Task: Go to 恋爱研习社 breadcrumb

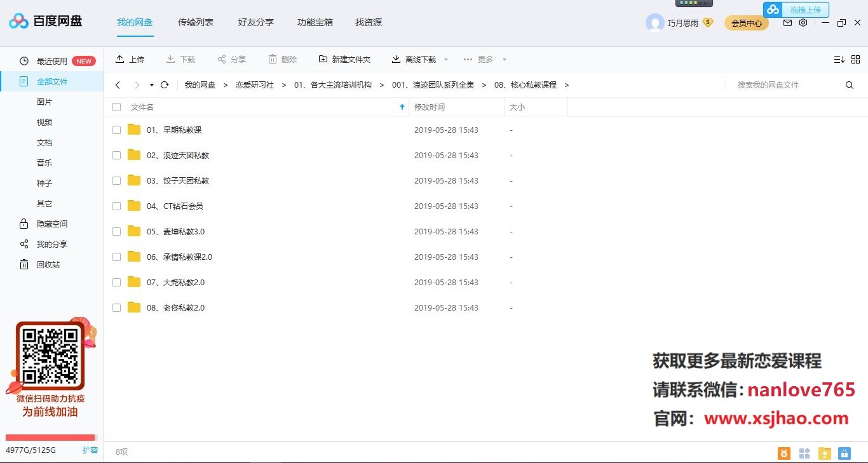Action: (x=255, y=85)
